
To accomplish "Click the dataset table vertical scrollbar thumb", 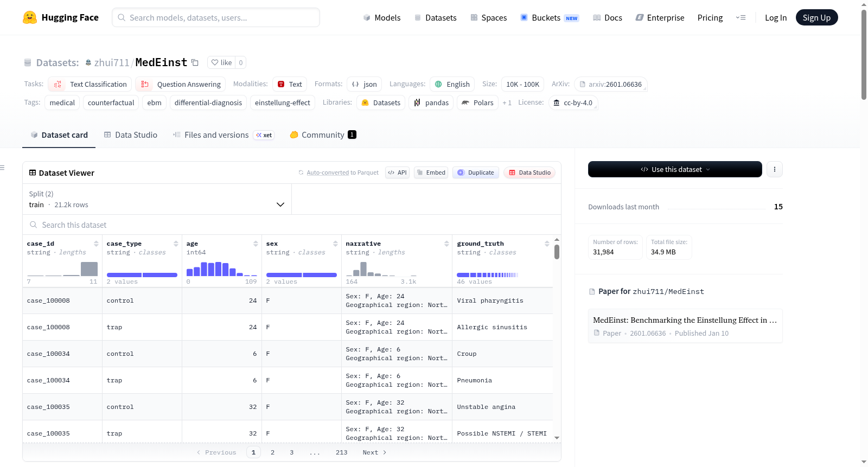I will tap(557, 252).
